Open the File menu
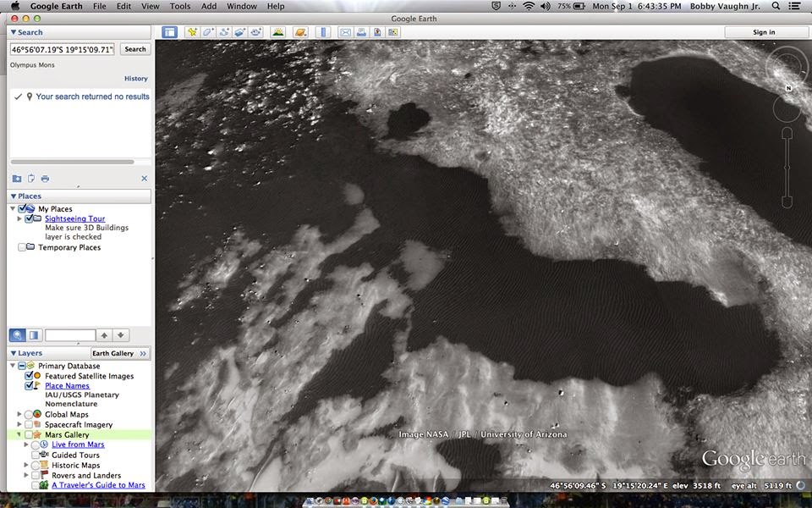 (100, 6)
